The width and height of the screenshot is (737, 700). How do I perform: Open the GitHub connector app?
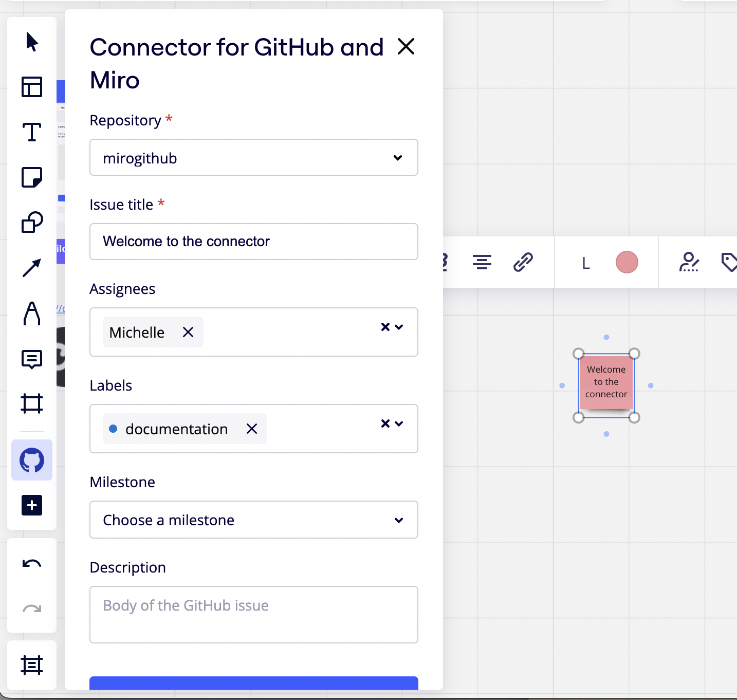point(32,460)
